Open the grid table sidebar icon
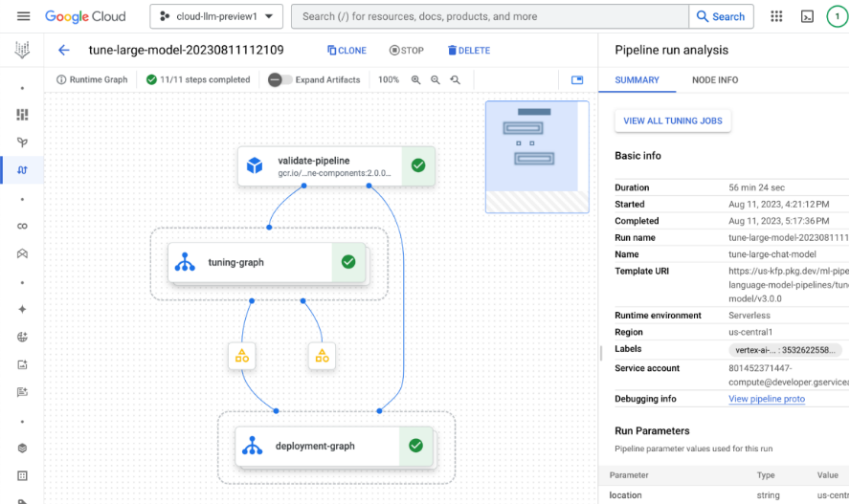Viewport: 850px width, 504px height. (x=22, y=476)
